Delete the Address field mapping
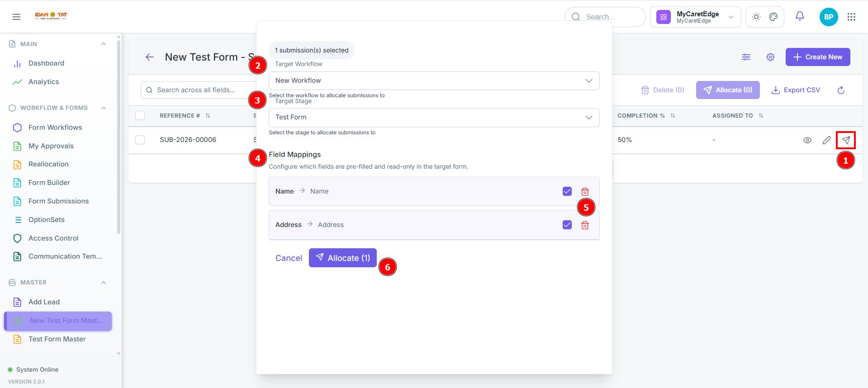Screen dimensions: 868x388 pos(585,225)
